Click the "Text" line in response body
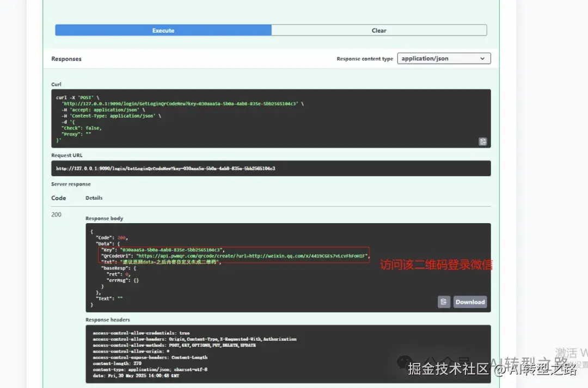Viewport: 588px width, 388px height. pos(109,299)
